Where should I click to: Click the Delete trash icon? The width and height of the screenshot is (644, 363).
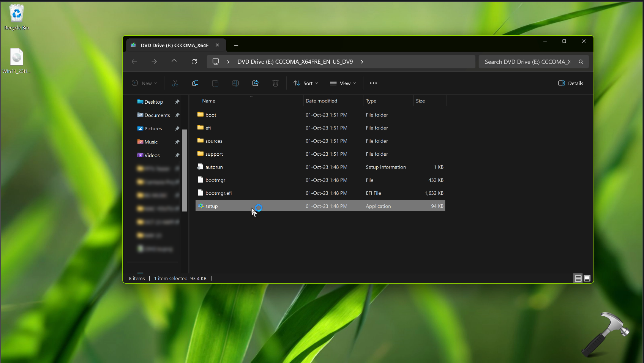(x=276, y=83)
